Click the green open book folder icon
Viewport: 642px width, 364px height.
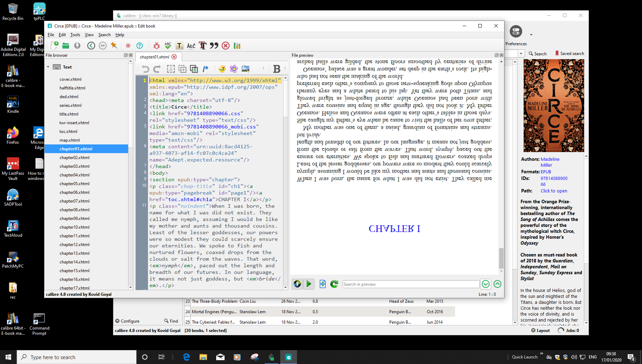(66, 46)
